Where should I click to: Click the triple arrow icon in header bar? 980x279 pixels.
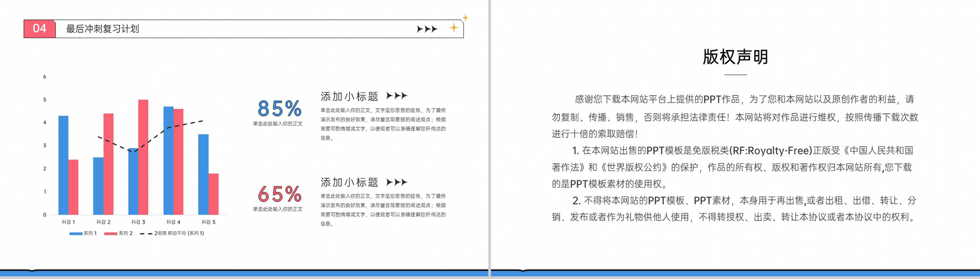[x=427, y=29]
